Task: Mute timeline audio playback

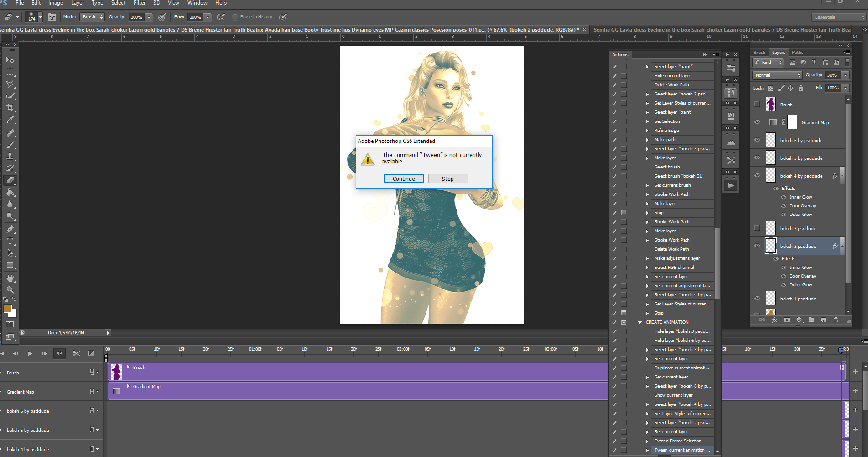Action: (x=59, y=353)
